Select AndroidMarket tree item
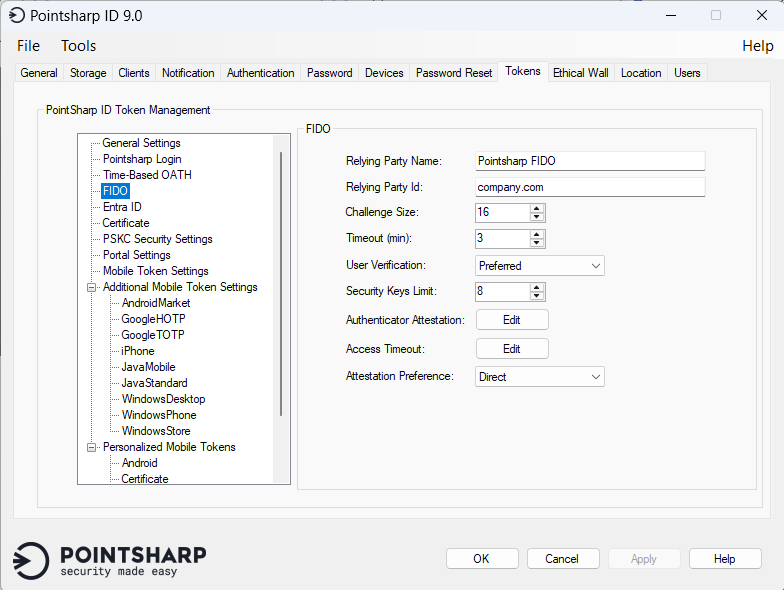Image resolution: width=784 pixels, height=590 pixels. [x=156, y=303]
